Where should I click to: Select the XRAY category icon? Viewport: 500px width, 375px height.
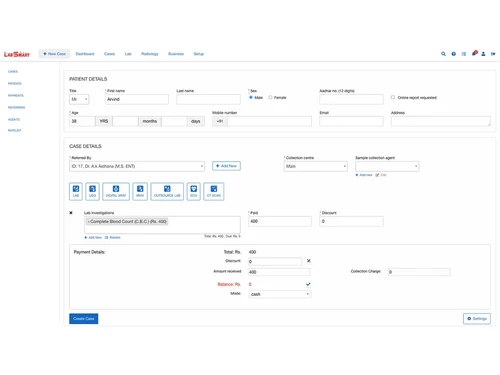140,191
